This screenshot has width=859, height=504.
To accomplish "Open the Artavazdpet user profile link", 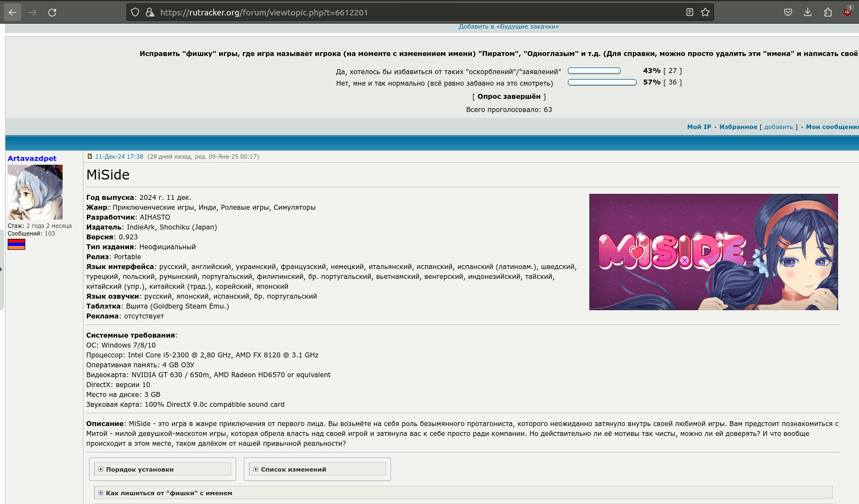I will pos(32,158).
